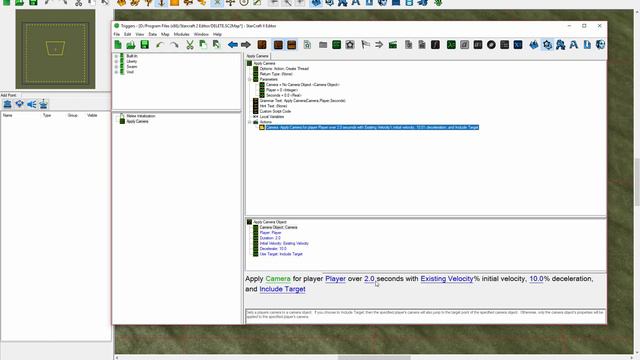This screenshot has height=360, width=640.
Task: Expand the Liberty library node
Action: point(116,61)
